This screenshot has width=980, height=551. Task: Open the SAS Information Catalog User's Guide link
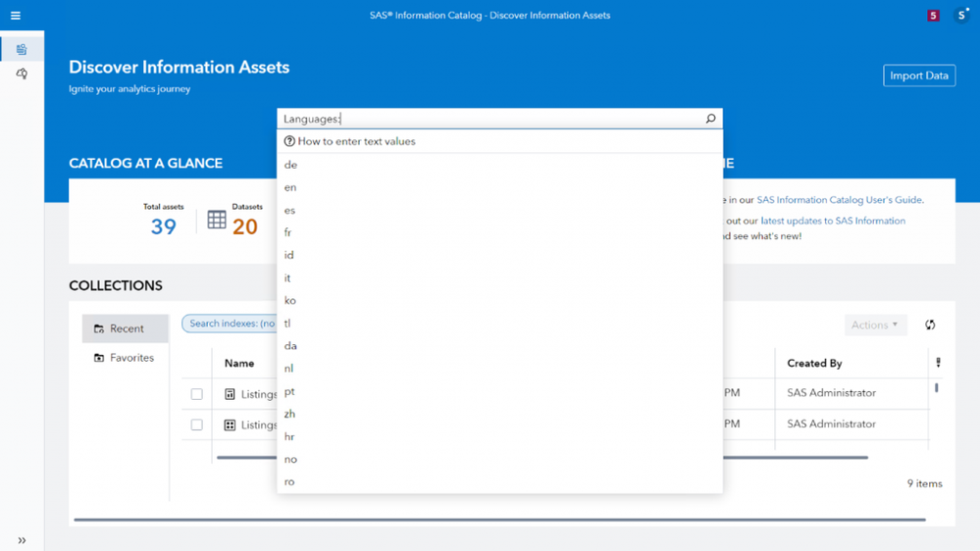(x=840, y=200)
